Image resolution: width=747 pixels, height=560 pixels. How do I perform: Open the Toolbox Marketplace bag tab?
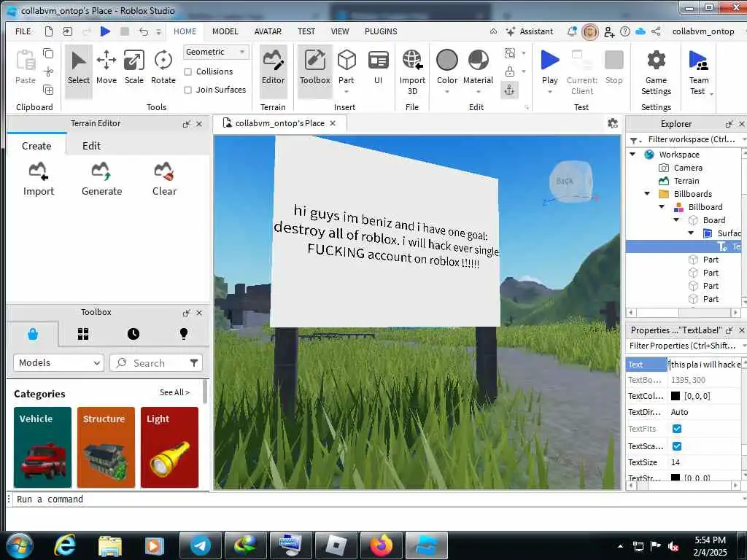click(x=33, y=334)
